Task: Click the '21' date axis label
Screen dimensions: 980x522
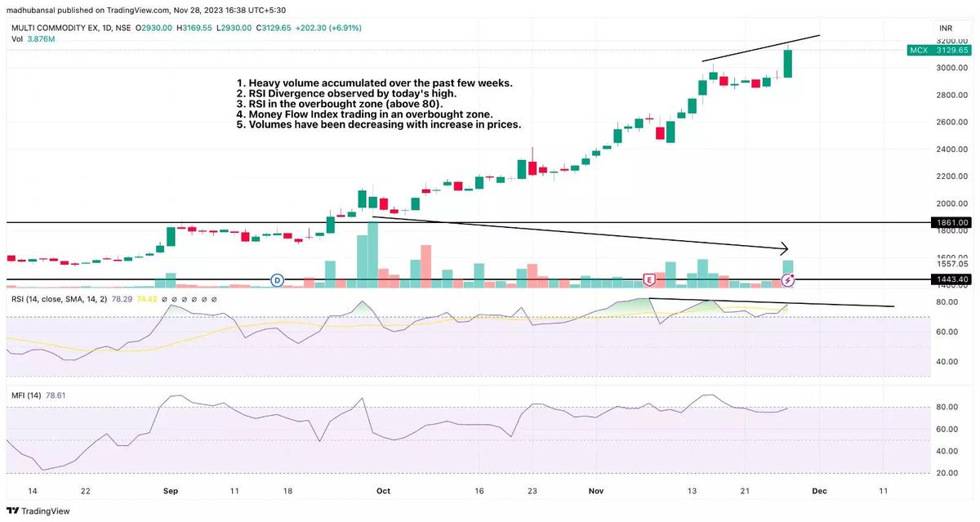Action: [745, 491]
